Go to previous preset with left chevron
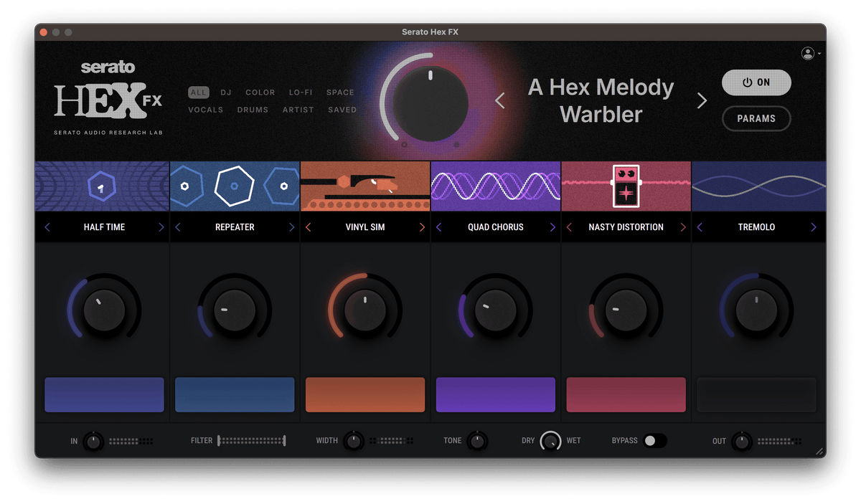The height and width of the screenshot is (504, 861). pyautogui.click(x=500, y=101)
